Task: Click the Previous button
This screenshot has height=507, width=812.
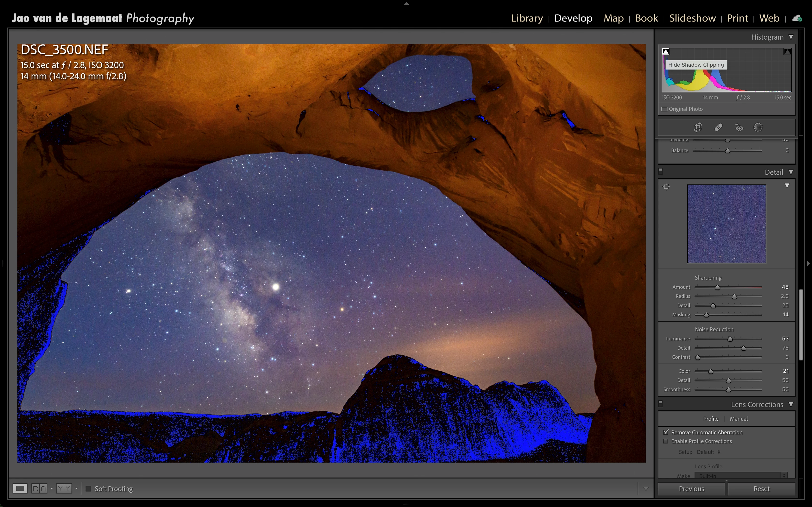Action: click(691, 489)
